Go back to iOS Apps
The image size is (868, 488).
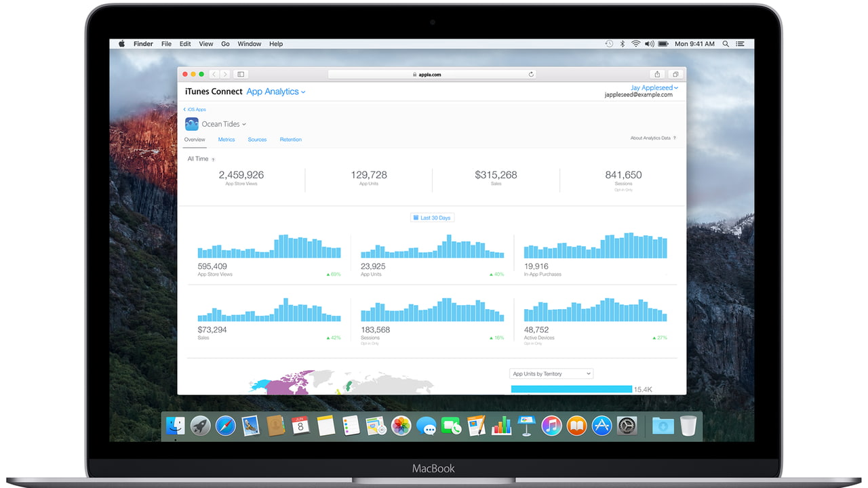195,109
